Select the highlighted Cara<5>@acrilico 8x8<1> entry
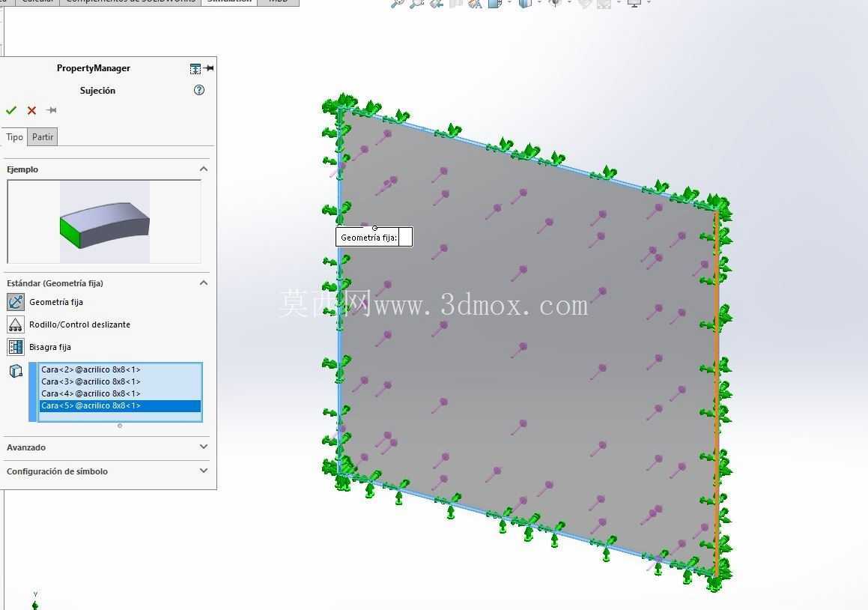868x610 pixels. pyautogui.click(x=120, y=406)
